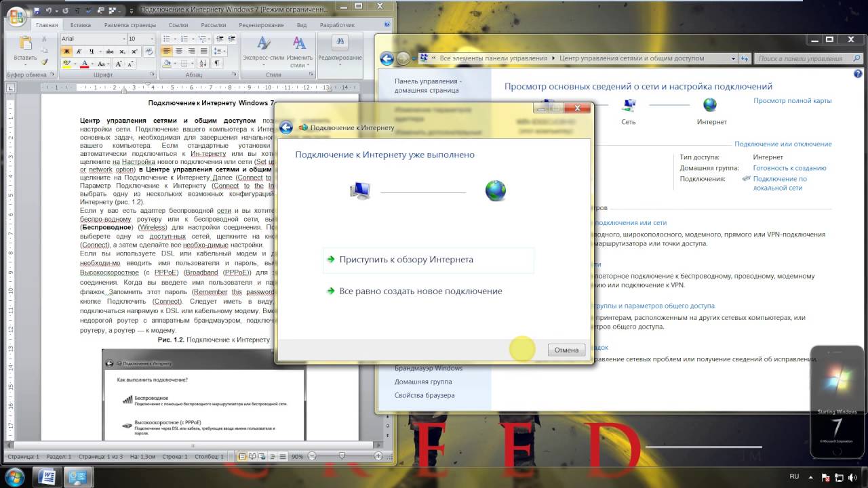Click Word taskbar icon

(x=47, y=476)
